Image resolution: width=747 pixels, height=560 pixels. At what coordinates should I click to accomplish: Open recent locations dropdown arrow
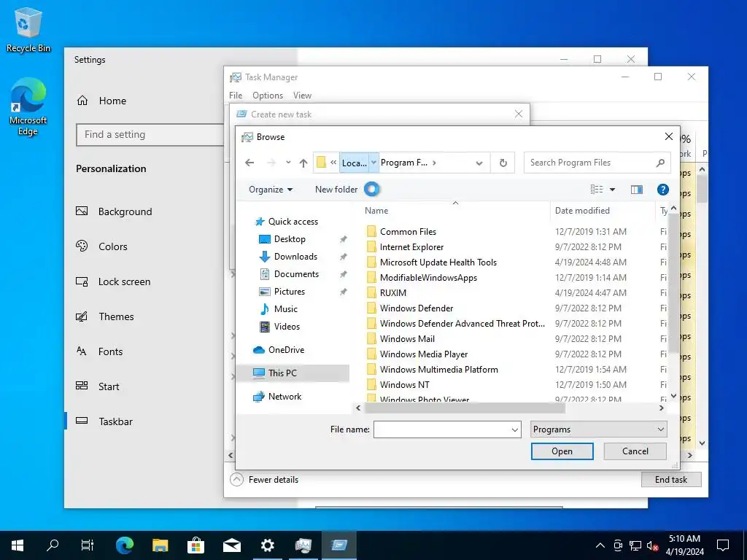288,163
